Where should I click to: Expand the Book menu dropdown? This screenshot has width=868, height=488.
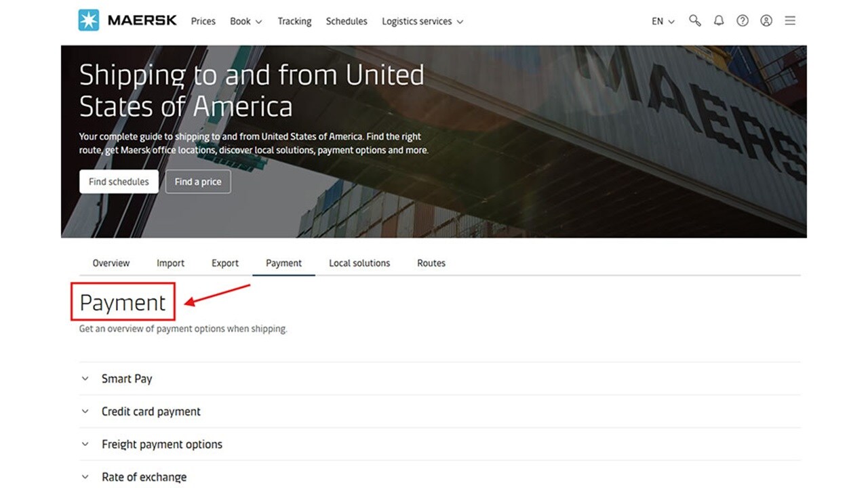(x=245, y=21)
